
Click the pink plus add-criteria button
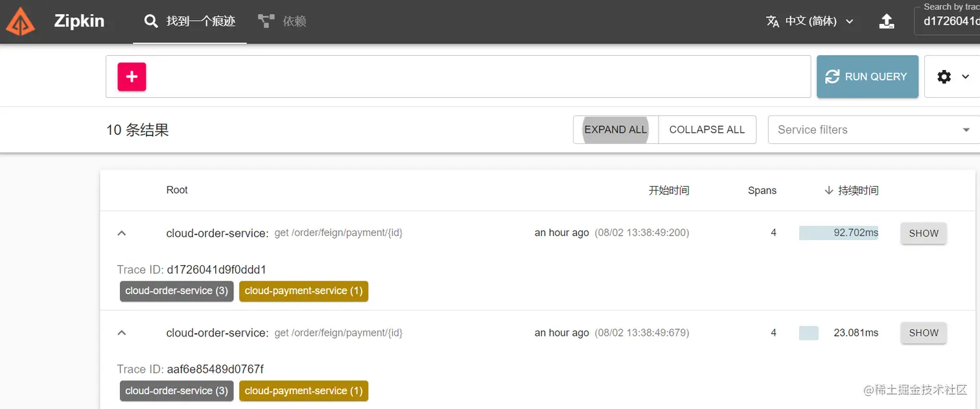(x=132, y=76)
